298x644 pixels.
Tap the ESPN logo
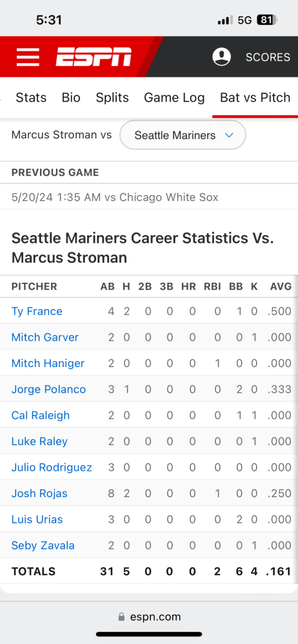tap(94, 57)
